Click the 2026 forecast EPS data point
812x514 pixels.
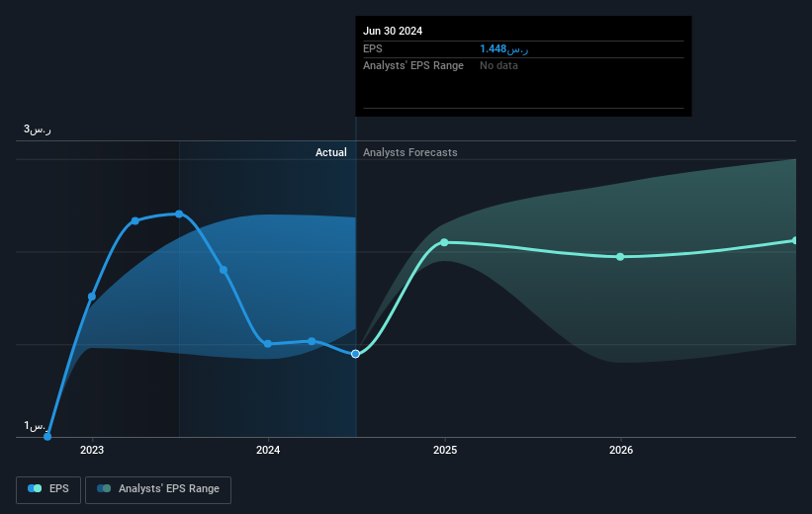620,257
